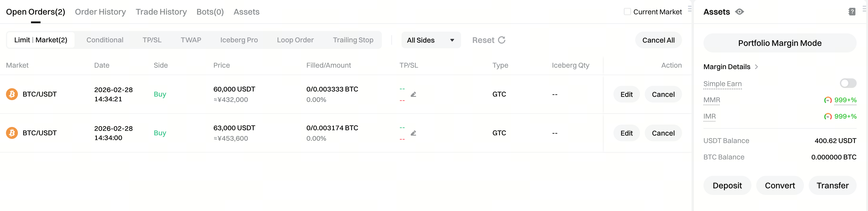Screen dimensions: 868x211
Task: Open the Portfolio Margin Mode selector
Action: point(779,43)
